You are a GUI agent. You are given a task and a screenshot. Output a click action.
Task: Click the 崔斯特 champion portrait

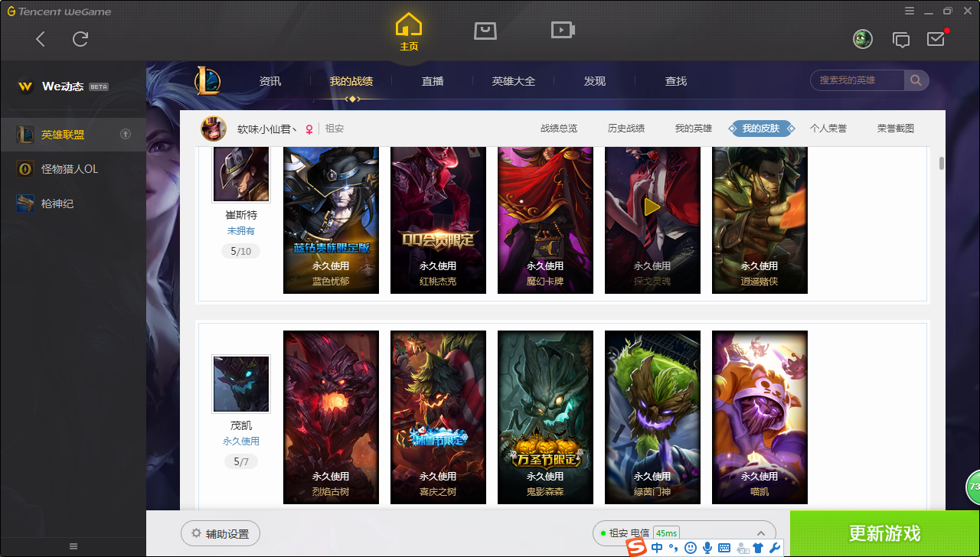tap(241, 175)
